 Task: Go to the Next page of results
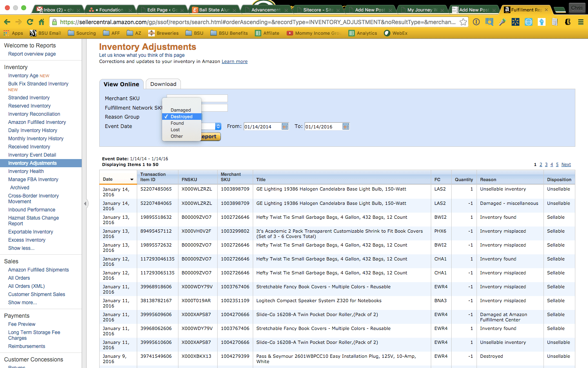click(x=566, y=164)
